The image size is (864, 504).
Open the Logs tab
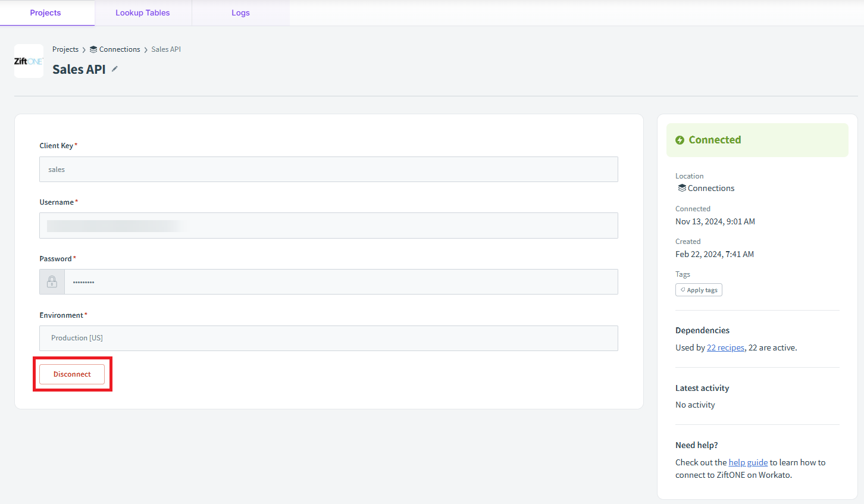click(240, 12)
